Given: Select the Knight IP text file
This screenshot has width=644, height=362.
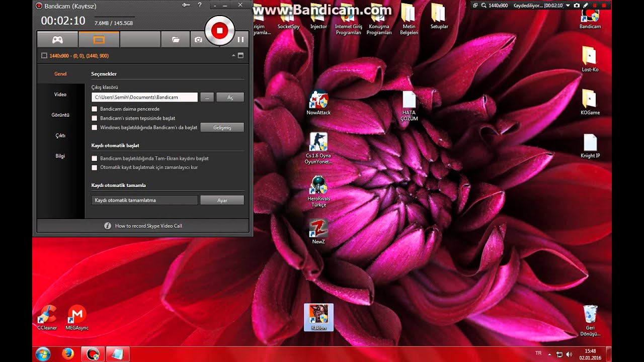Looking at the screenshot, I should click(590, 146).
